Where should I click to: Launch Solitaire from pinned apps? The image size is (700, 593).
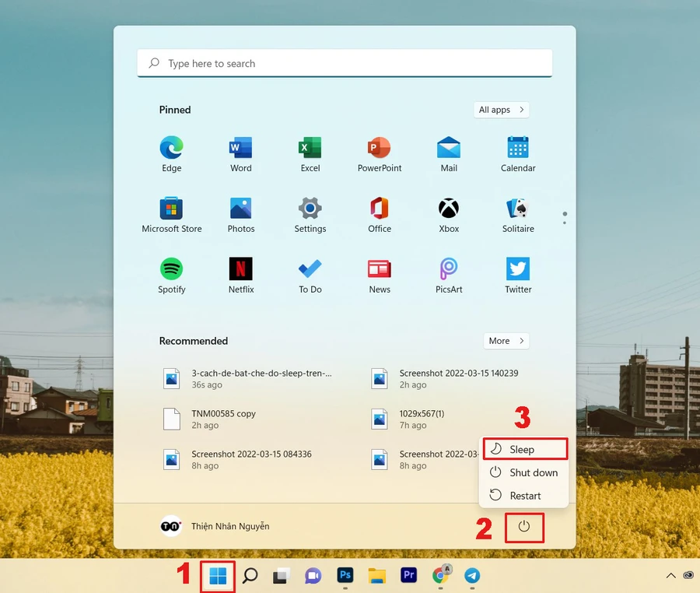[518, 215]
